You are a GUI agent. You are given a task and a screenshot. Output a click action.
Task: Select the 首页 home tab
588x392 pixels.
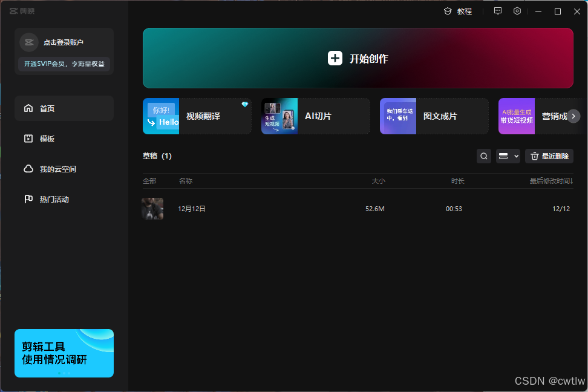tap(64, 108)
